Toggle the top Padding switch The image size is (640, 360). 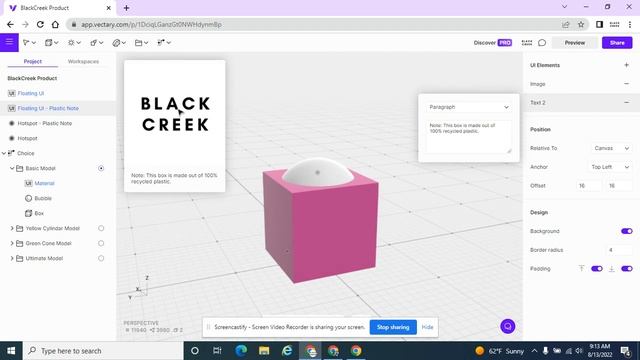[596, 269]
